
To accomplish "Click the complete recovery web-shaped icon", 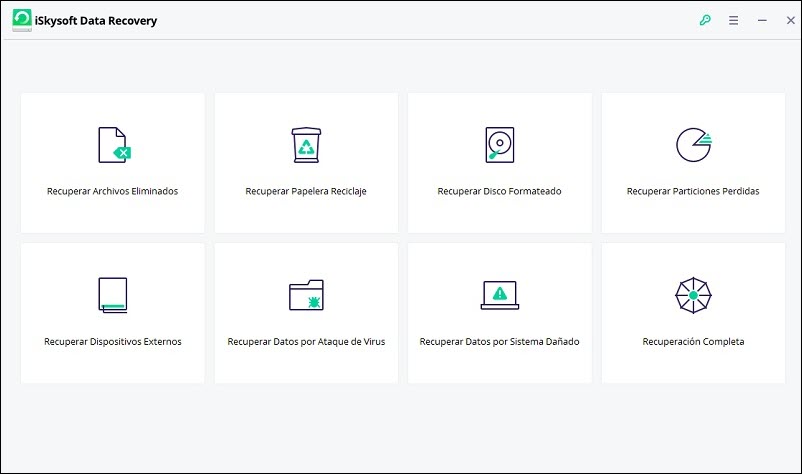I will tap(692, 295).
